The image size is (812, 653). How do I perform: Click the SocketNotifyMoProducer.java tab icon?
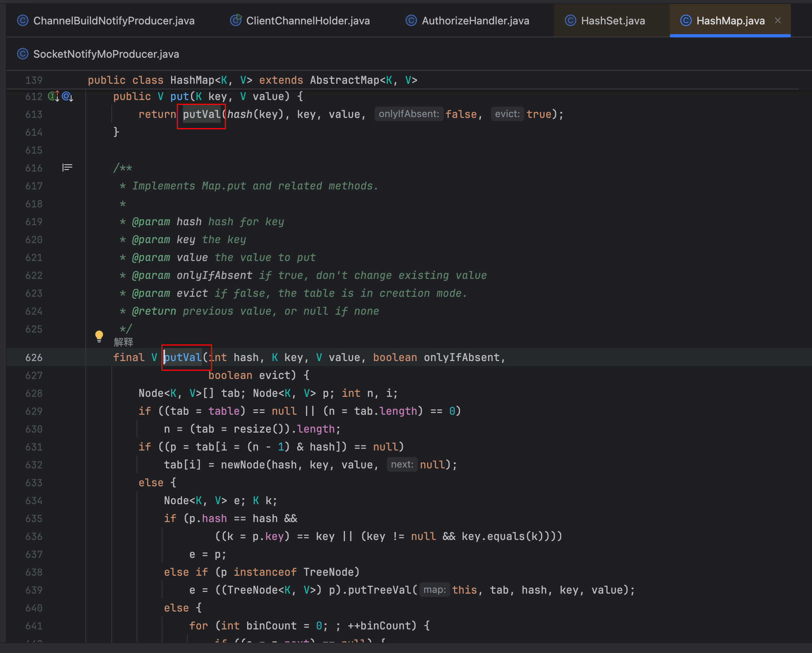point(23,54)
